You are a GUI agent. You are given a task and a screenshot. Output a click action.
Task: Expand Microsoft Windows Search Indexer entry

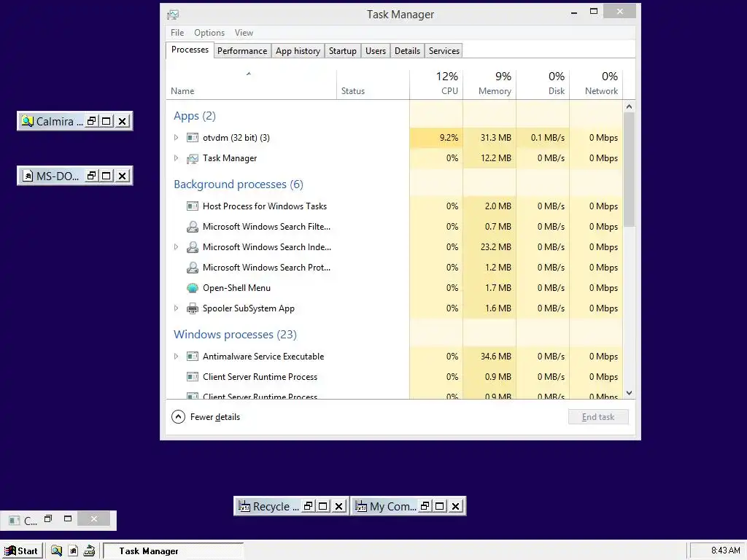coord(177,247)
